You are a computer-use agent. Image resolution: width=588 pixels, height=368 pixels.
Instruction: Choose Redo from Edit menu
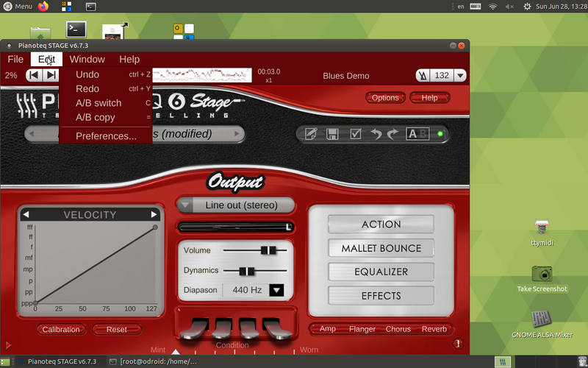pos(106,88)
